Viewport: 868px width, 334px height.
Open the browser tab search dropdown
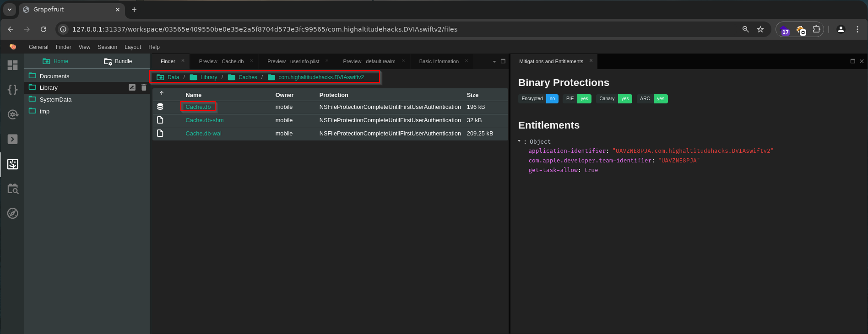coord(10,9)
